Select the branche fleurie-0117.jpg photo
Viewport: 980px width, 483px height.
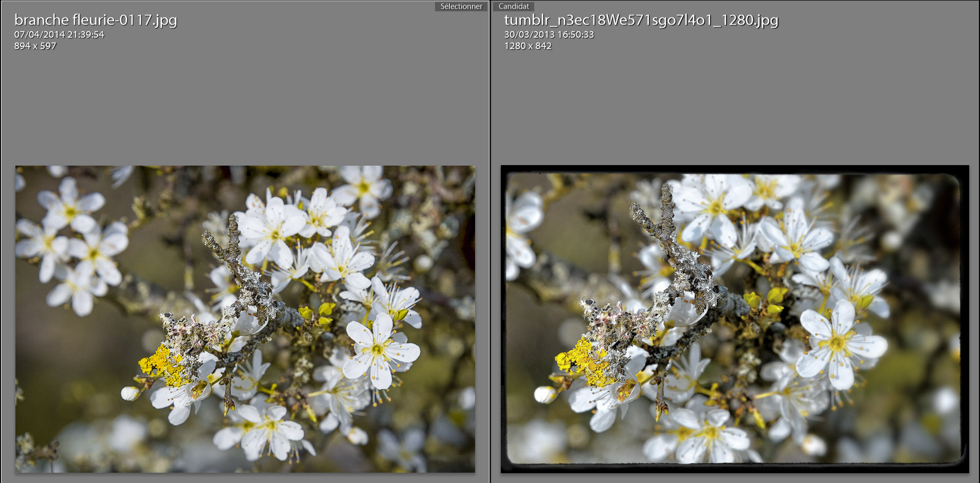pyautogui.click(x=245, y=319)
